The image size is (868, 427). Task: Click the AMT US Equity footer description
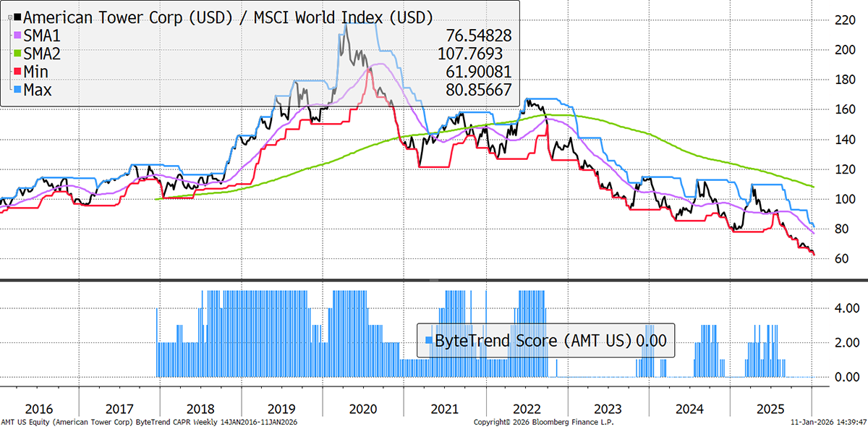coord(150,421)
